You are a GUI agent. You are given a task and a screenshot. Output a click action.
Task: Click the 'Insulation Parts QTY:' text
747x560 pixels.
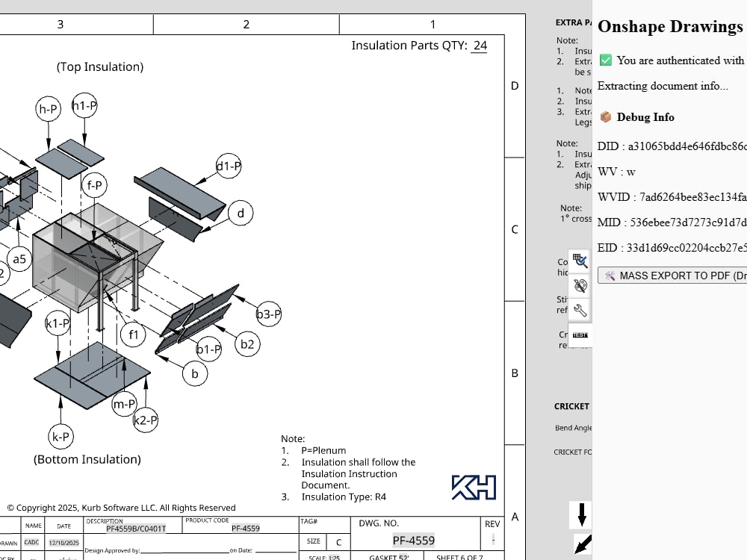[x=409, y=46]
